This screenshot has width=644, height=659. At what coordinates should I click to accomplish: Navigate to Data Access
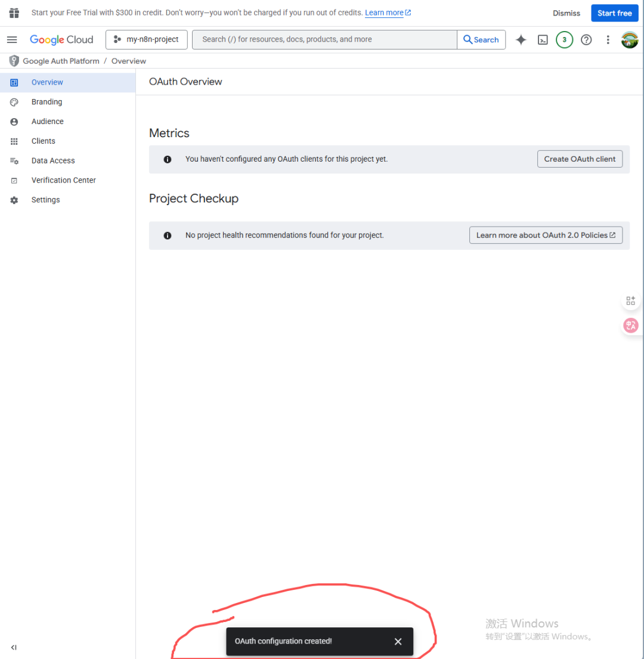tap(53, 161)
